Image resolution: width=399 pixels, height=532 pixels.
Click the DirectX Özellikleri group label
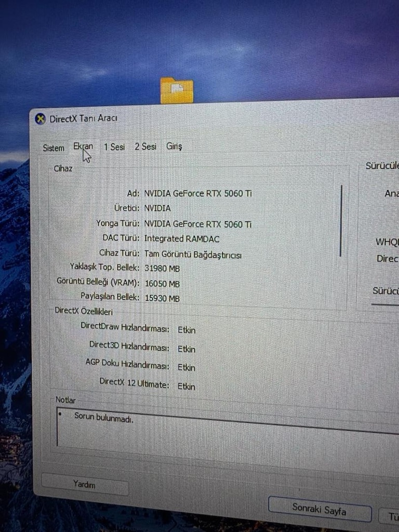84,311
